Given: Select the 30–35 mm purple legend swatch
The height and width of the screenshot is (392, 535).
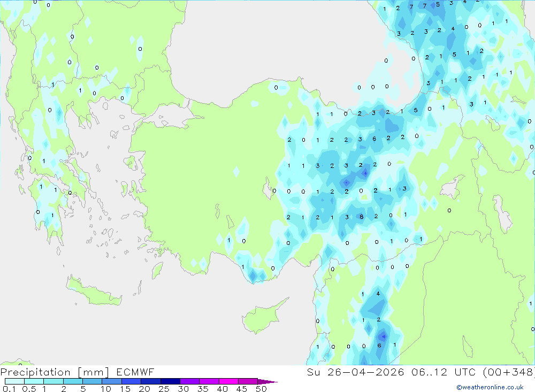Looking at the screenshot, I should [x=189, y=381].
